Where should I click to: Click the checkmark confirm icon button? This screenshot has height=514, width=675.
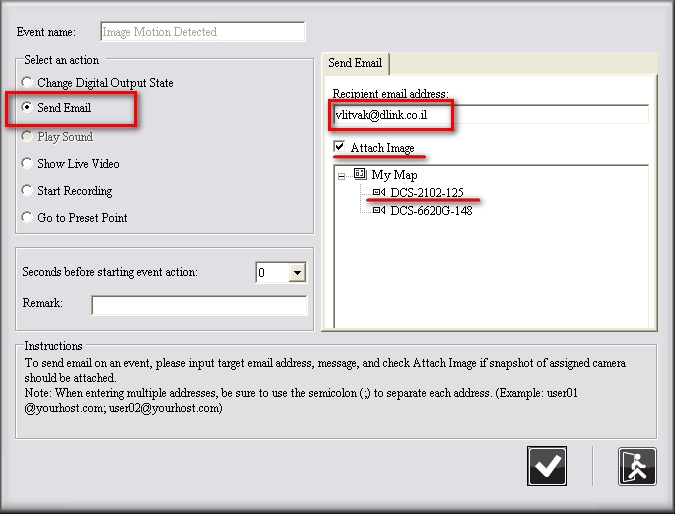(547, 466)
